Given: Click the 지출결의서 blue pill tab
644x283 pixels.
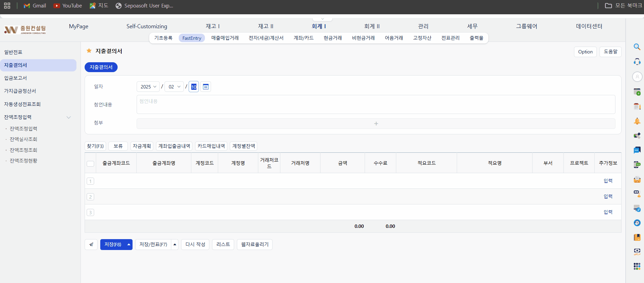Looking at the screenshot, I should 101,67.
